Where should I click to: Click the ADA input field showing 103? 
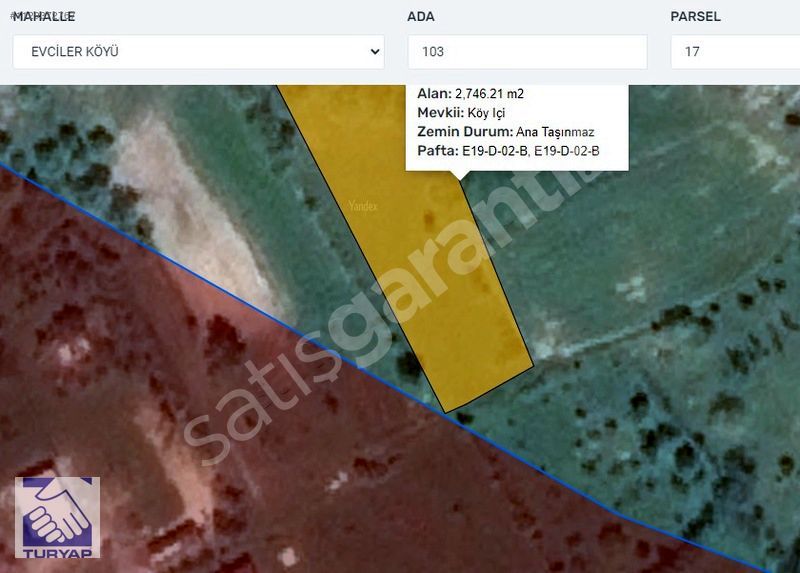point(527,52)
